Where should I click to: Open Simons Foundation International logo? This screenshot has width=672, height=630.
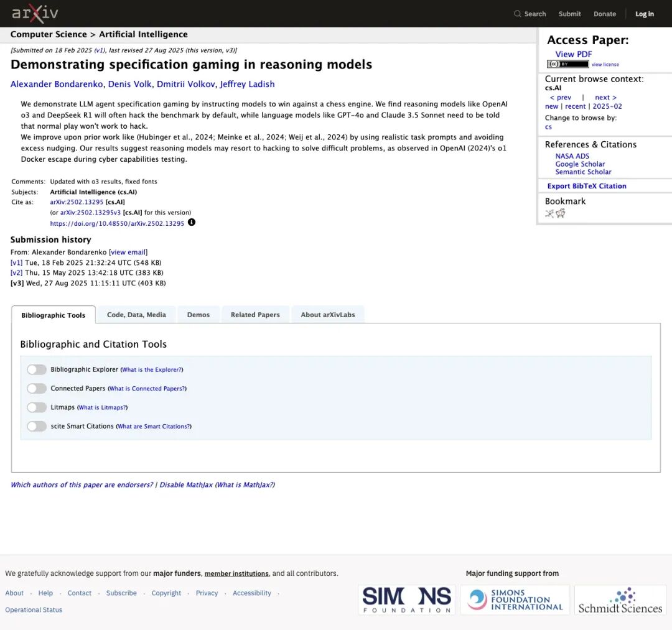pyautogui.click(x=515, y=600)
